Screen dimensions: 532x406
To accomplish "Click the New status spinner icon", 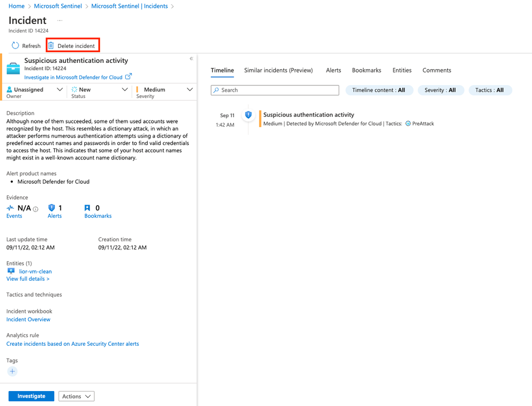I will click(75, 90).
